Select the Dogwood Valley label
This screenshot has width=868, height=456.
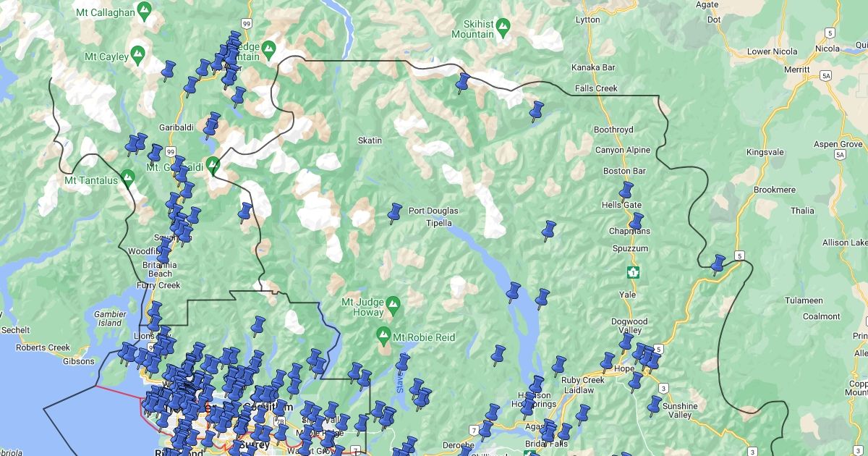click(x=629, y=326)
